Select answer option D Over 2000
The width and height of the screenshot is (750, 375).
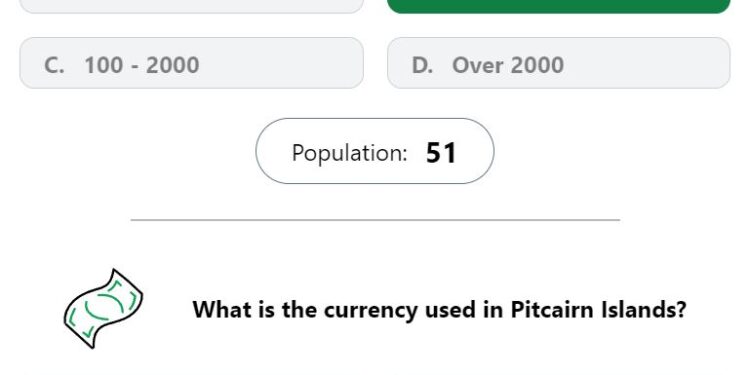[x=559, y=63]
